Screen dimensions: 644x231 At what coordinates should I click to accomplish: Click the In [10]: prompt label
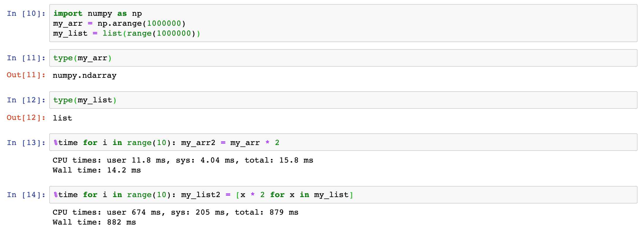pyautogui.click(x=26, y=13)
